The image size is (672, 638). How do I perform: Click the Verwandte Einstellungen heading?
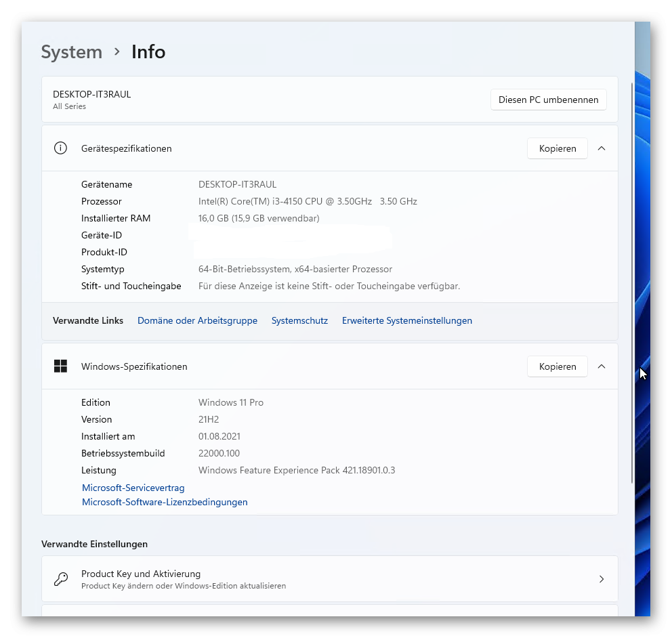pos(94,544)
